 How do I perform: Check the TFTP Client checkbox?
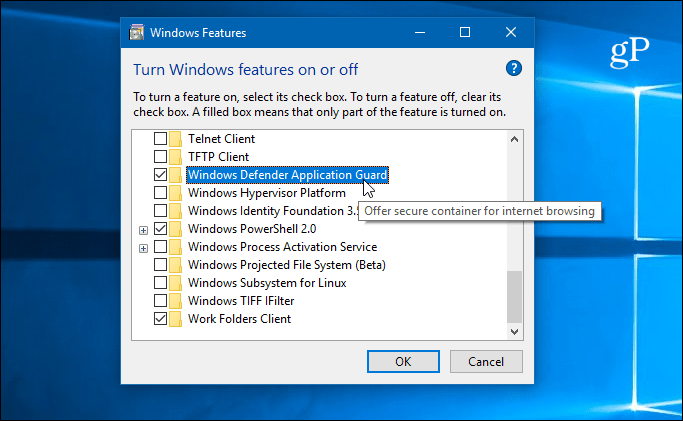click(160, 156)
